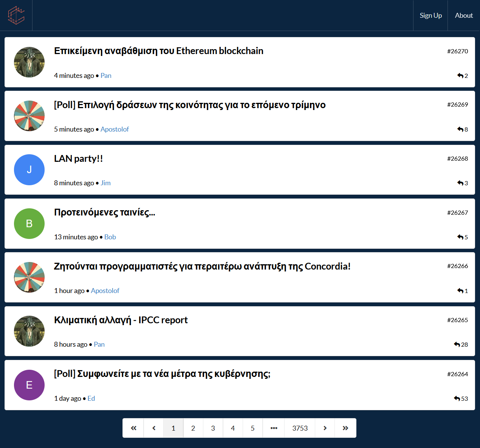Open Pan's profile link on Ethereum topic
The width and height of the screenshot is (480, 448).
click(106, 76)
